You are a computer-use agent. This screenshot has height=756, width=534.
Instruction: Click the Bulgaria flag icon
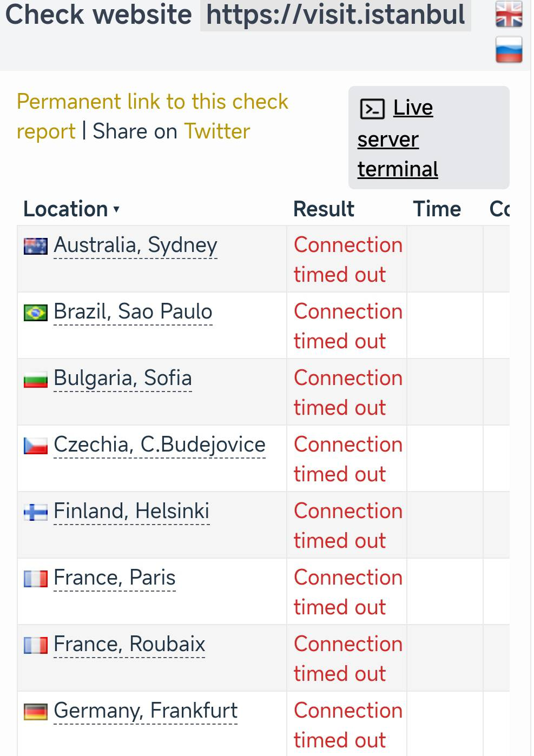pos(36,380)
